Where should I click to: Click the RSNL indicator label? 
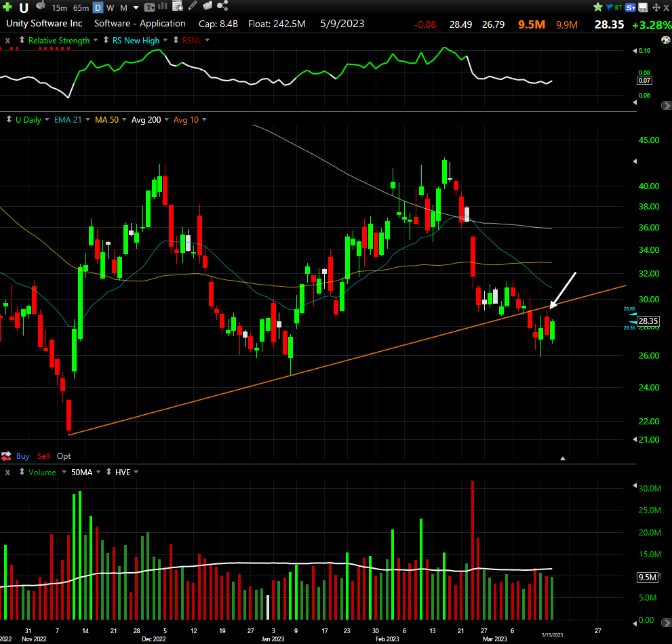click(x=192, y=41)
